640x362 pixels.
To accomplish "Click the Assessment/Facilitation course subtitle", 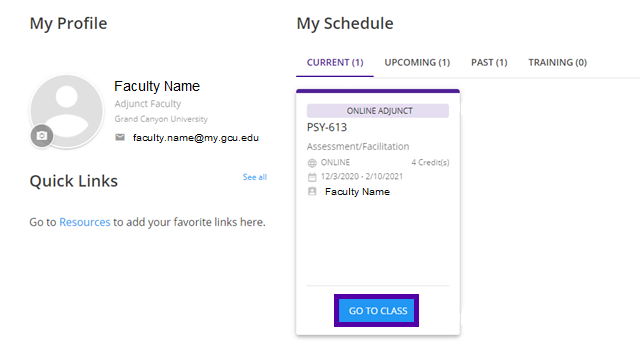I will pos(358,146).
